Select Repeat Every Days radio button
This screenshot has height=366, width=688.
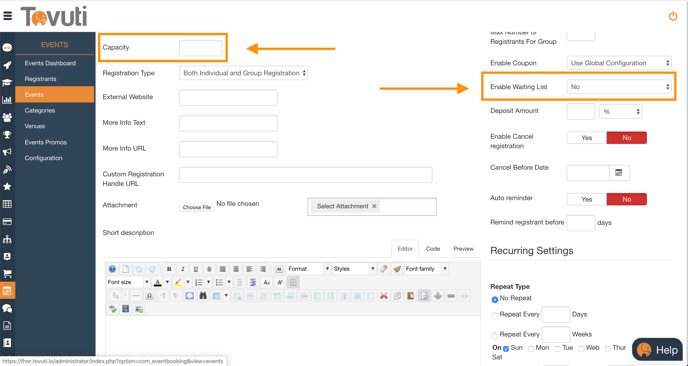(x=495, y=316)
